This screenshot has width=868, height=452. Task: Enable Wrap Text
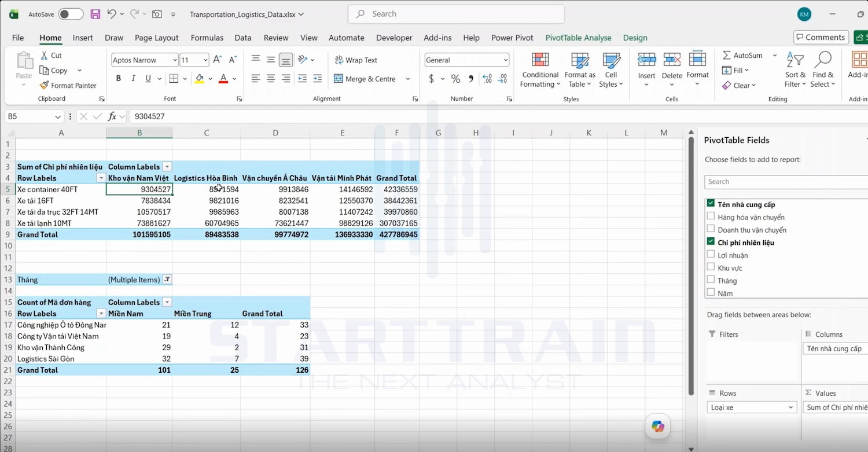tap(356, 60)
